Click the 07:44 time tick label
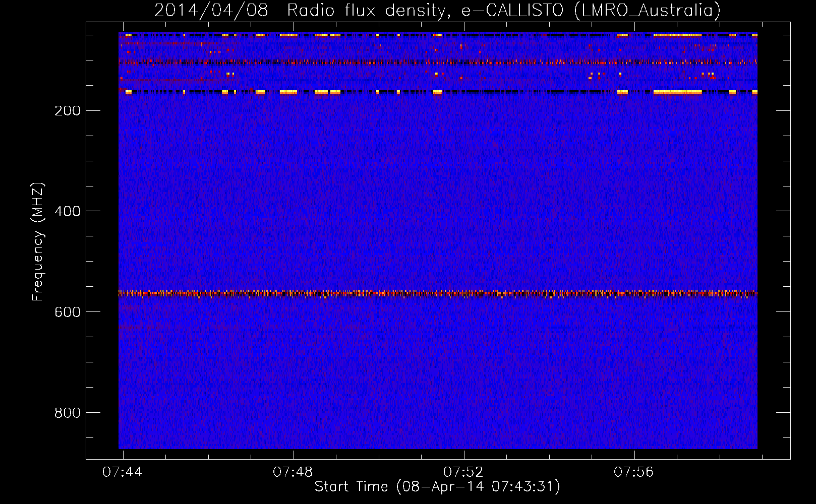The height and width of the screenshot is (504, 816). (123, 472)
